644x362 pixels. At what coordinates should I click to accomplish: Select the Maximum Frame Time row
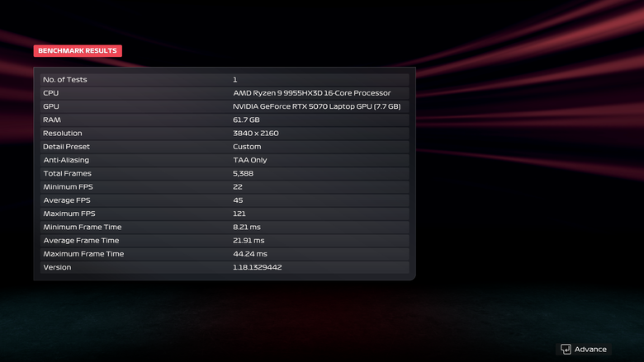[225, 254]
